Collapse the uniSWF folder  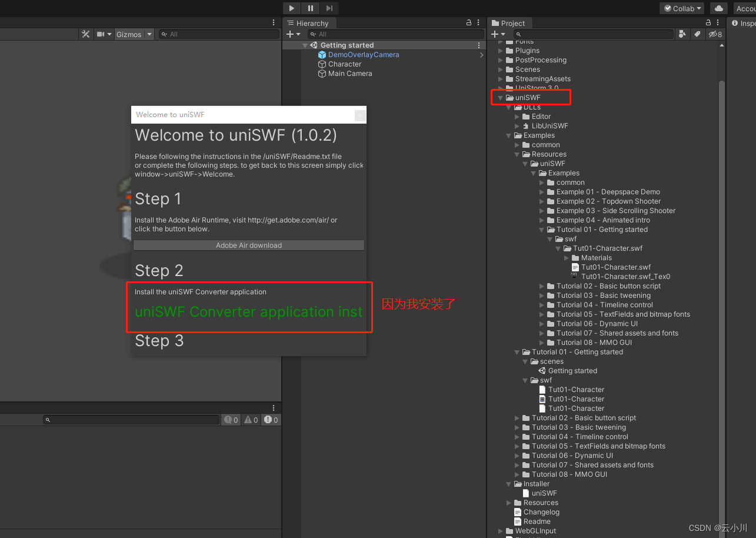pos(501,98)
